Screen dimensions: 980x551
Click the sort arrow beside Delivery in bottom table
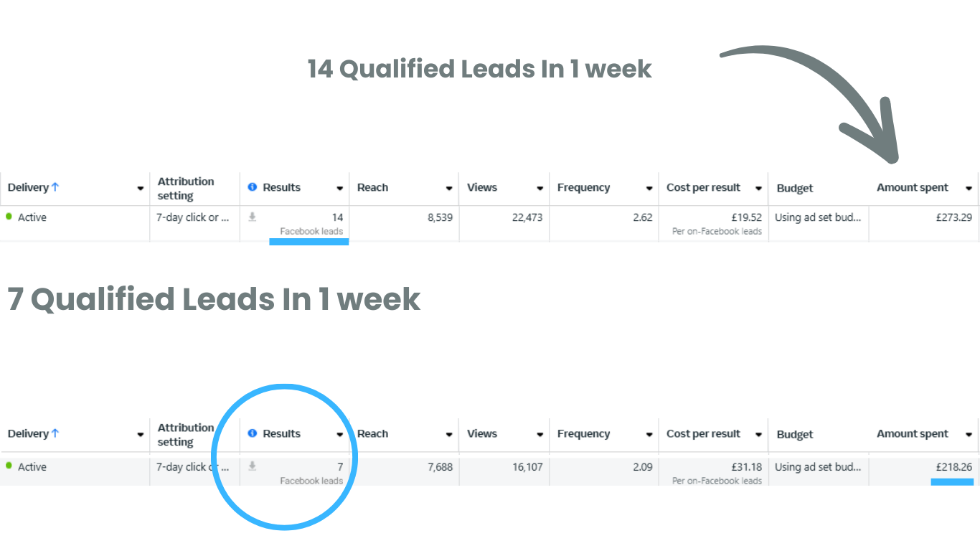tap(55, 433)
